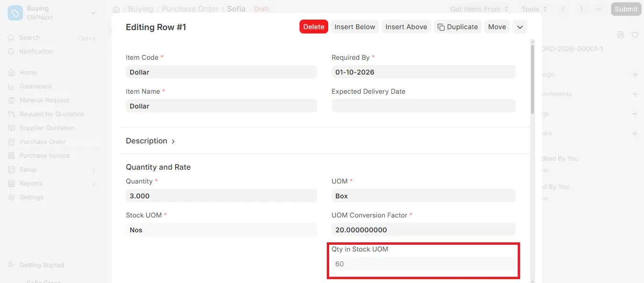This screenshot has width=644, height=283.
Task: Select Home in the sidebar
Action: [x=28, y=73]
